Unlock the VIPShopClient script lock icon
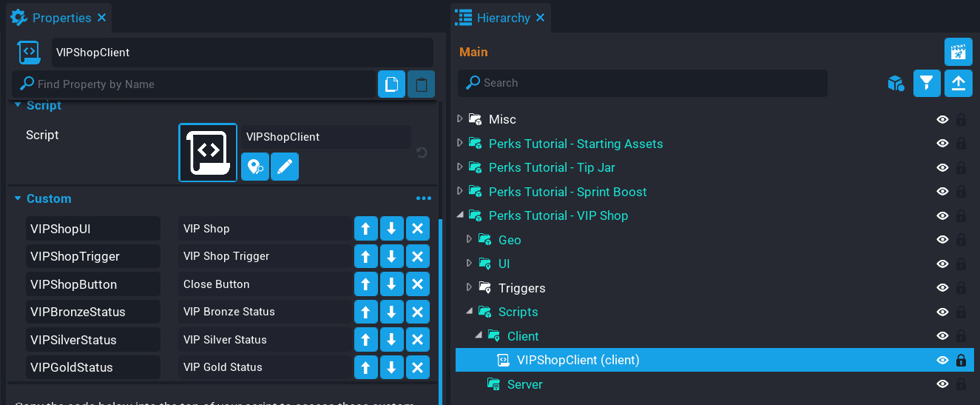Image resolution: width=980 pixels, height=405 pixels. pos(961,361)
